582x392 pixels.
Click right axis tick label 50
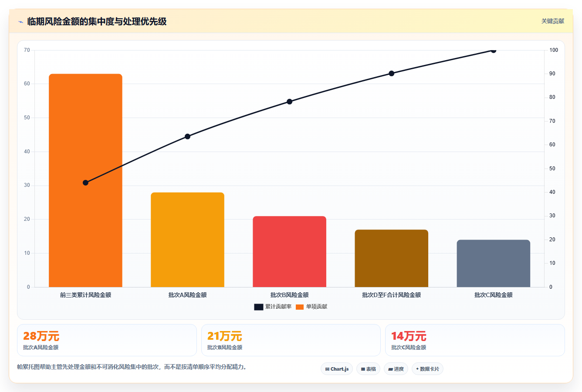tap(552, 169)
